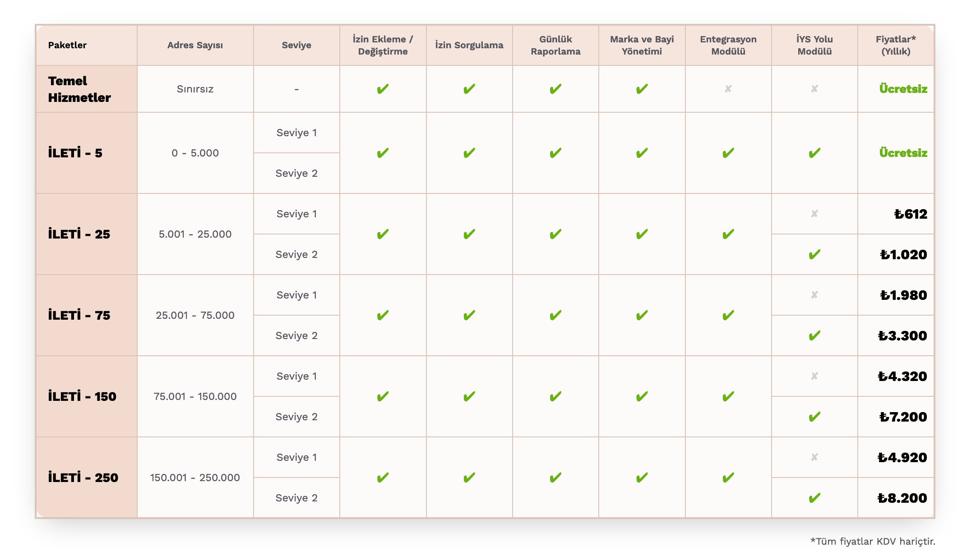Click İLETİ - 250 checkmark under Günlük Raporlama
Screen dimensions: 962x560
tap(555, 478)
